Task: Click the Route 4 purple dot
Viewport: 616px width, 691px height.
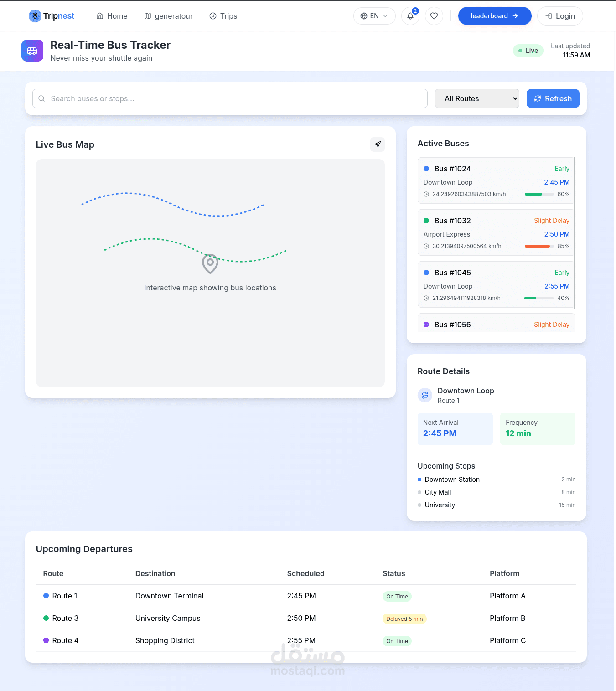Action: 46,640
